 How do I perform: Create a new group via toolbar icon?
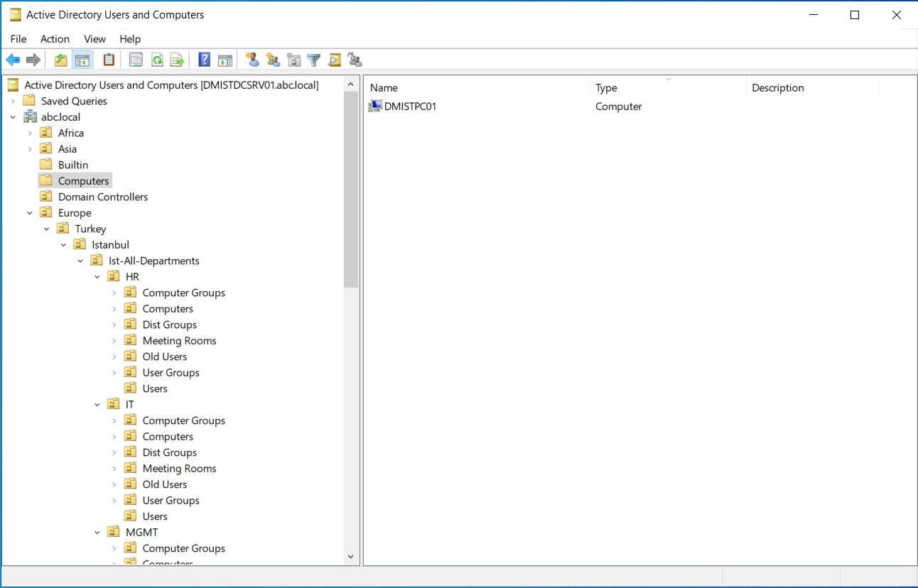[x=273, y=60]
